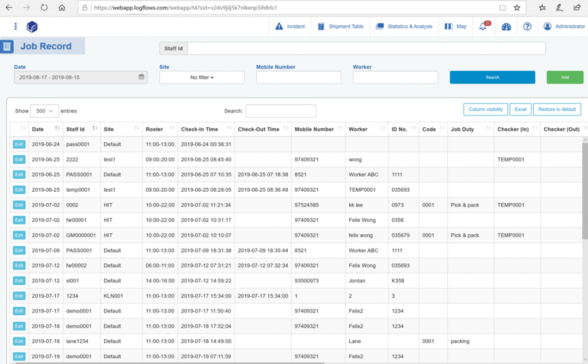Go to browser home page
This screenshot has height=364, width=588.
[x=62, y=7]
